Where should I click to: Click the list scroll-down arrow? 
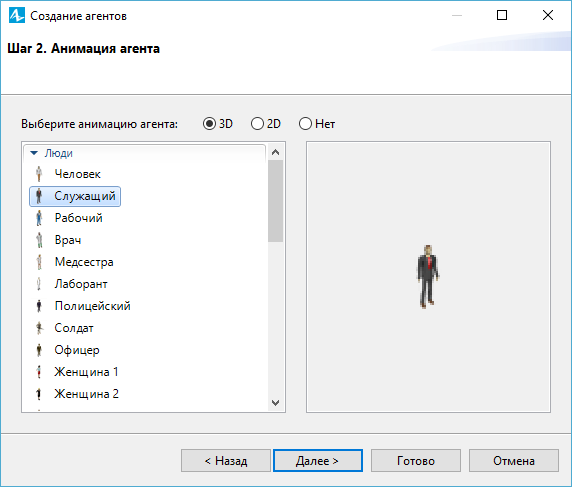276,403
